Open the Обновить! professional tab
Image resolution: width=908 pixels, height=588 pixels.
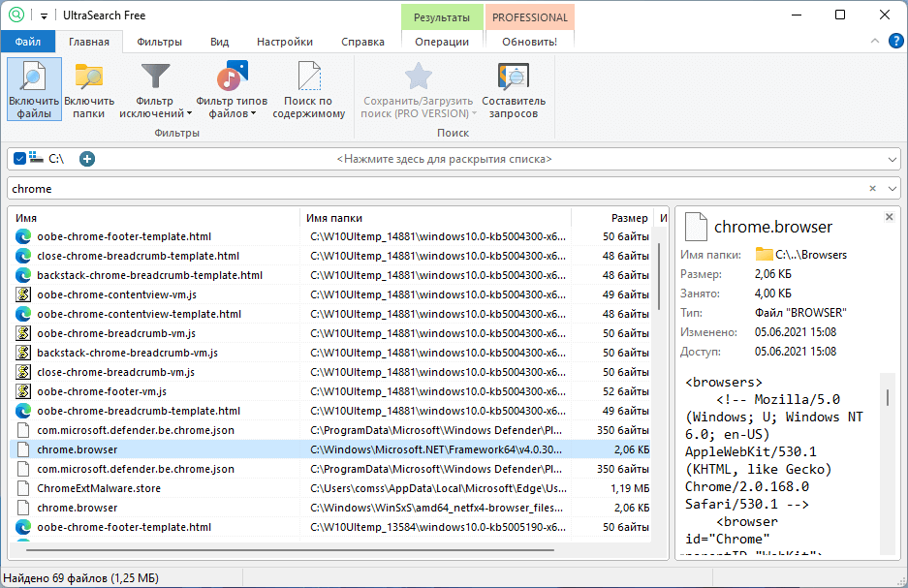point(529,42)
